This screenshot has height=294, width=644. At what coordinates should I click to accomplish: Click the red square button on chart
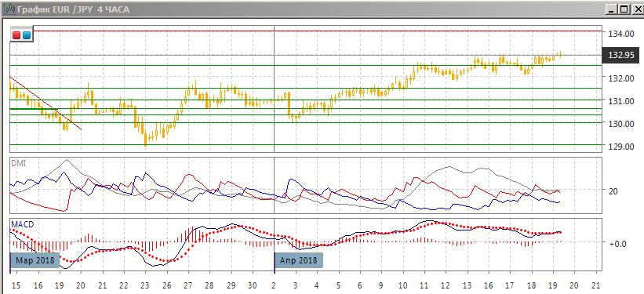coord(16,35)
